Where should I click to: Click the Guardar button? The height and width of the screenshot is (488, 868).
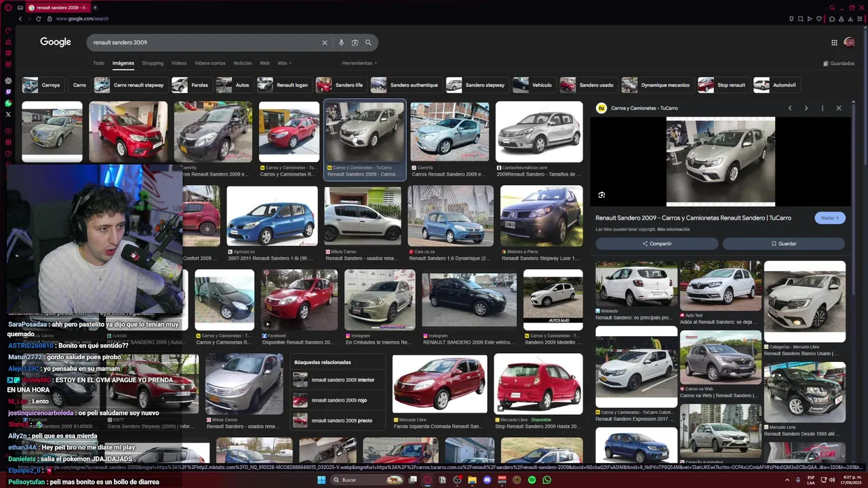pyautogui.click(x=783, y=243)
